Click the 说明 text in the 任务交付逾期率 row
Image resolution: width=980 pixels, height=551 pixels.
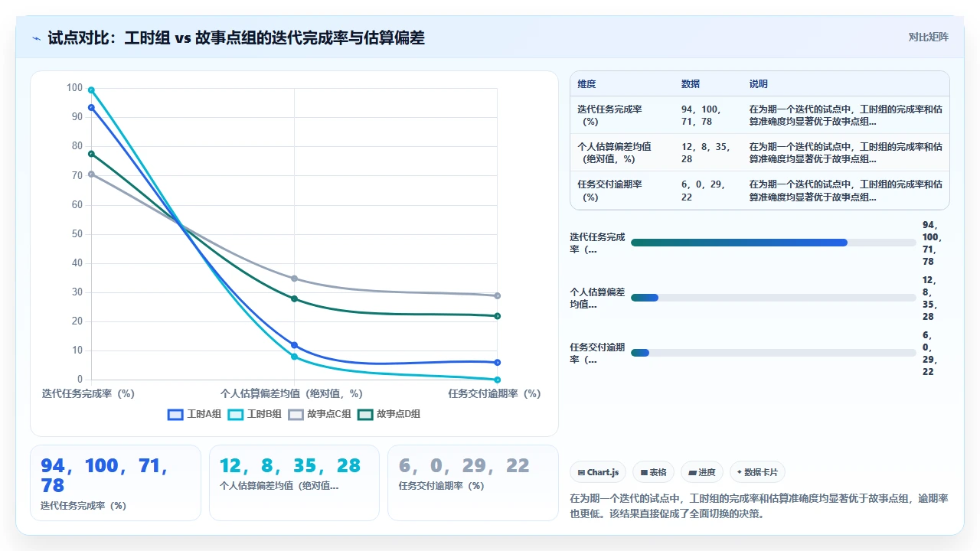[846, 190]
